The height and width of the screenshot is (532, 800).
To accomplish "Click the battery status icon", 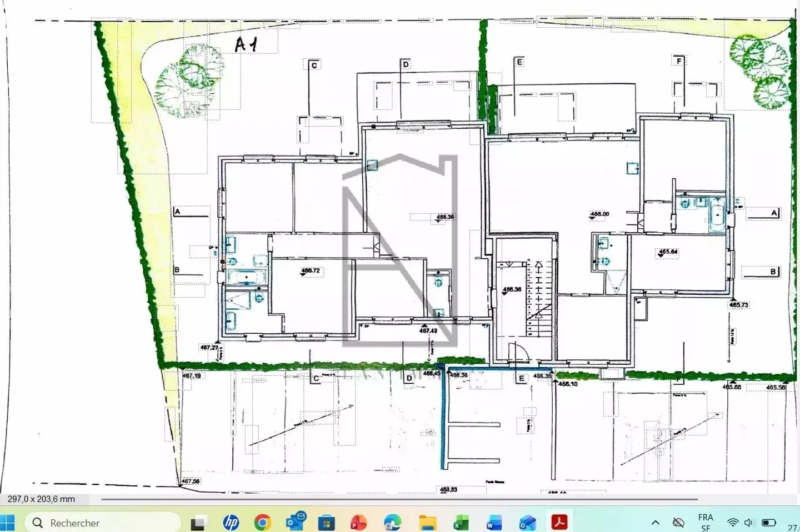I will click(x=769, y=523).
